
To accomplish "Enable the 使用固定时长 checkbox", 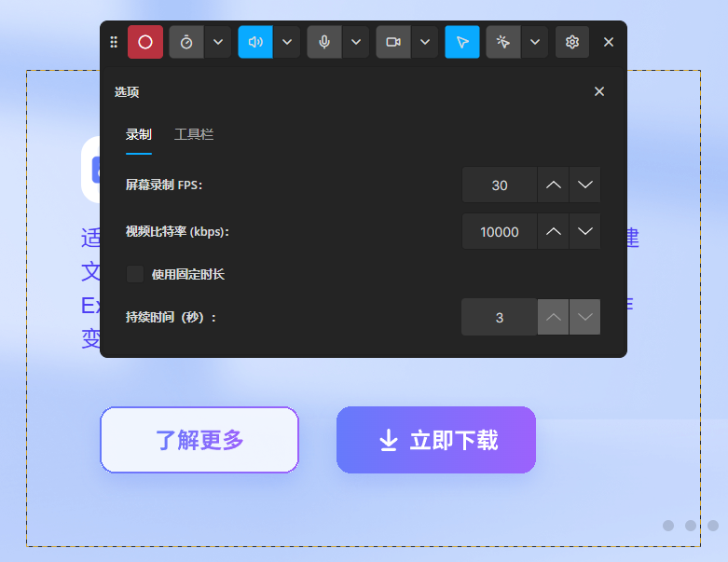I will pyautogui.click(x=135, y=274).
